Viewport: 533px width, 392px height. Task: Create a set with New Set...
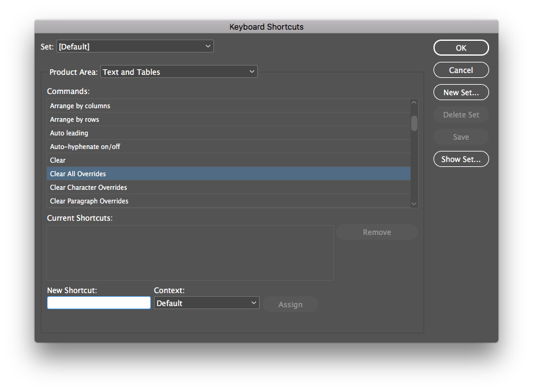[461, 93]
